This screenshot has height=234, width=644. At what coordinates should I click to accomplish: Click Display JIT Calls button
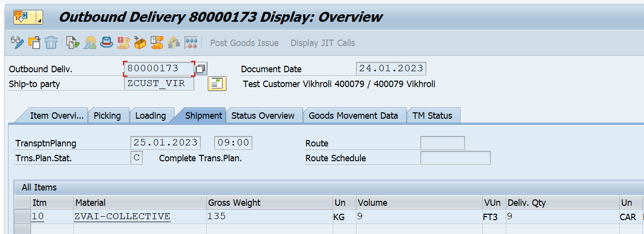coord(323,43)
